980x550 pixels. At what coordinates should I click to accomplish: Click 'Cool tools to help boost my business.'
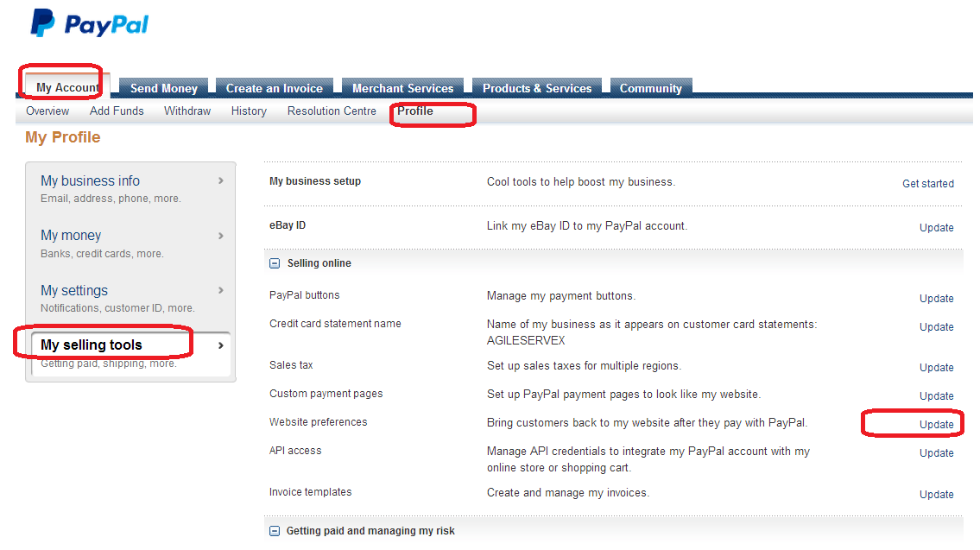click(580, 182)
